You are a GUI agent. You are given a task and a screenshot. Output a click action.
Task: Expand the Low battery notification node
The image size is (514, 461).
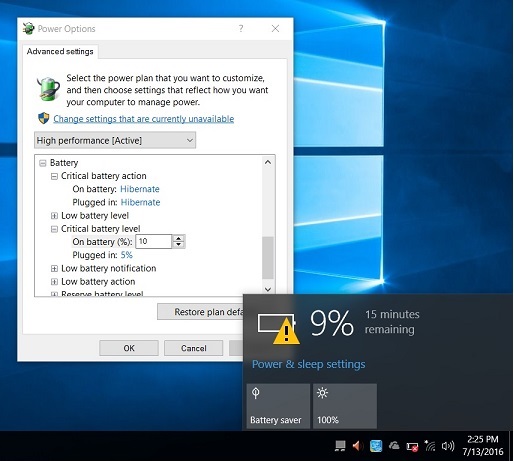(54, 269)
